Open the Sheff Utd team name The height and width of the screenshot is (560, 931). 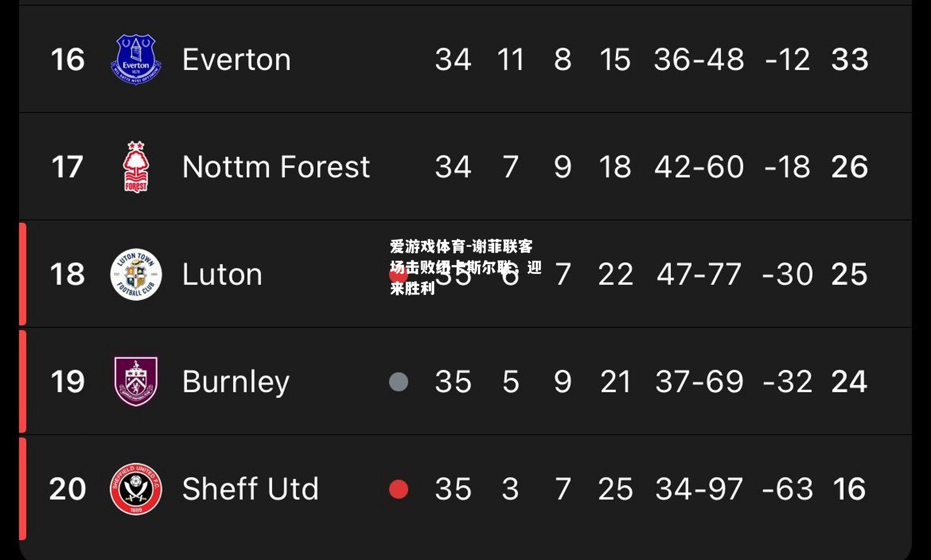click(250, 489)
